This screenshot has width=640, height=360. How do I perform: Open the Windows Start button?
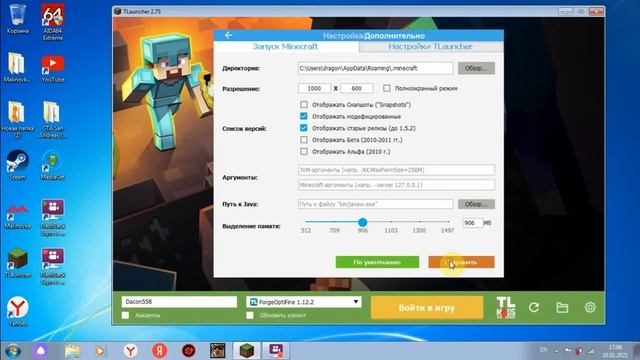coord(13,351)
